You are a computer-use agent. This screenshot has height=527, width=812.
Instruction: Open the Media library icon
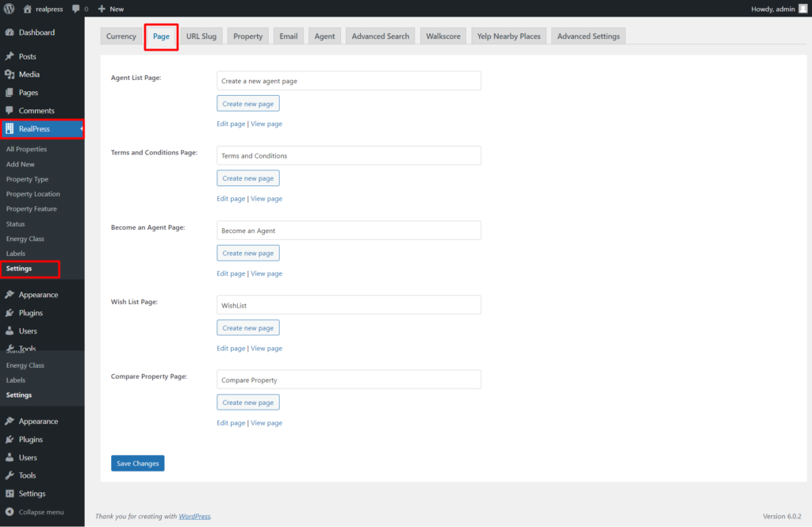tap(10, 74)
